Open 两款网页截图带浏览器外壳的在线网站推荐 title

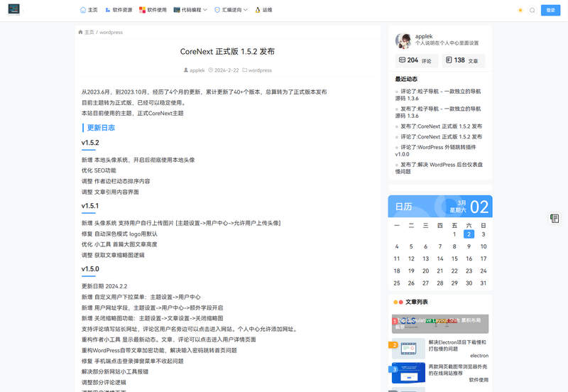pyautogui.click(x=457, y=370)
